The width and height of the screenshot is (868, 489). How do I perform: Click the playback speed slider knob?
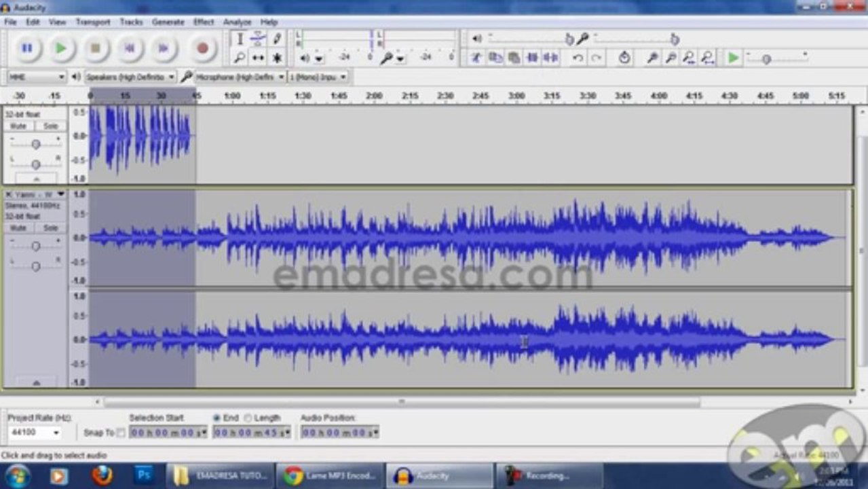point(766,60)
